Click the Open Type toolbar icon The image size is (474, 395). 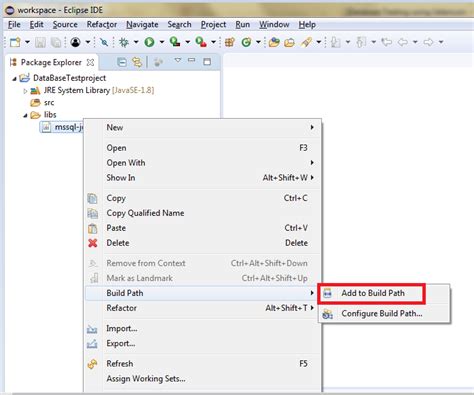(274, 42)
